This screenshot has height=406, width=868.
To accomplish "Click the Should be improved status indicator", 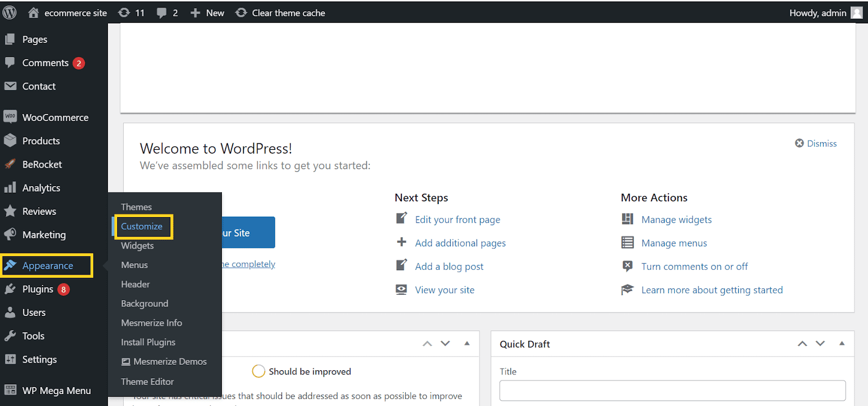I will [302, 371].
